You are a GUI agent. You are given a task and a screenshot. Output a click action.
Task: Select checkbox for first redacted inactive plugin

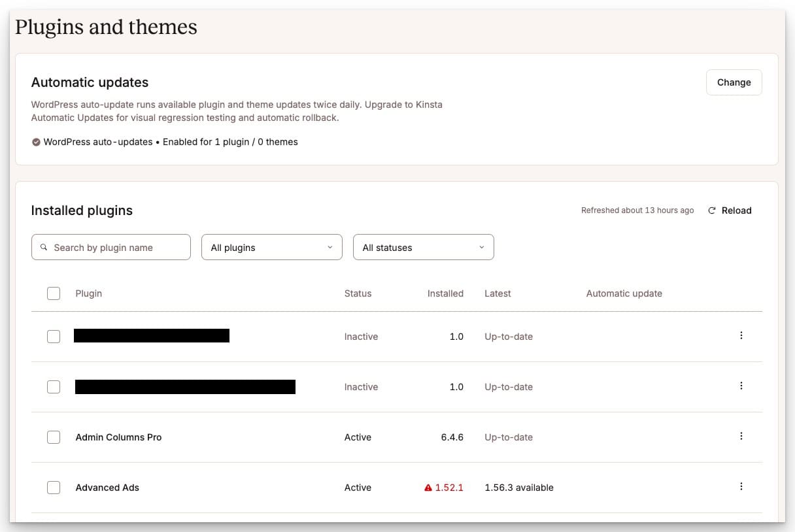pyautogui.click(x=54, y=337)
